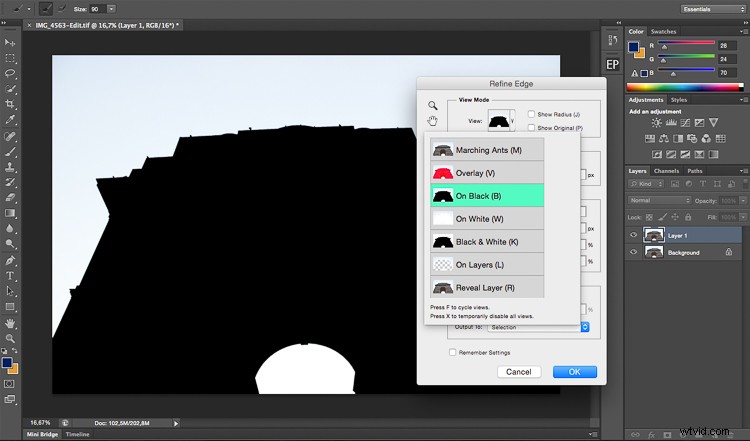Select the Blur tool
750x441 pixels.
(x=10, y=228)
